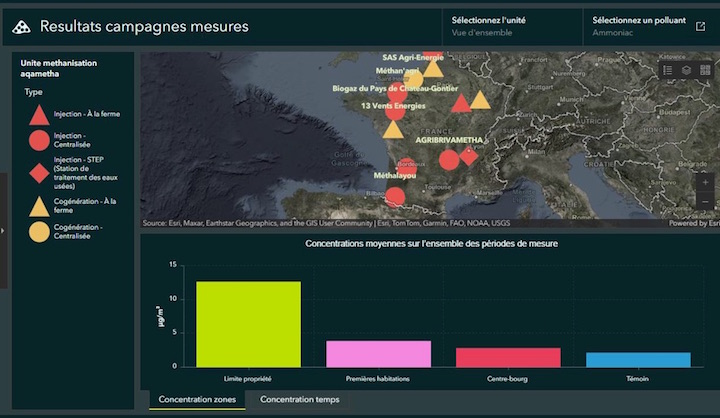Select the SAS Agri-Energie yellow triangle marker
Image resolution: width=720 pixels, height=418 pixels.
pos(433,69)
